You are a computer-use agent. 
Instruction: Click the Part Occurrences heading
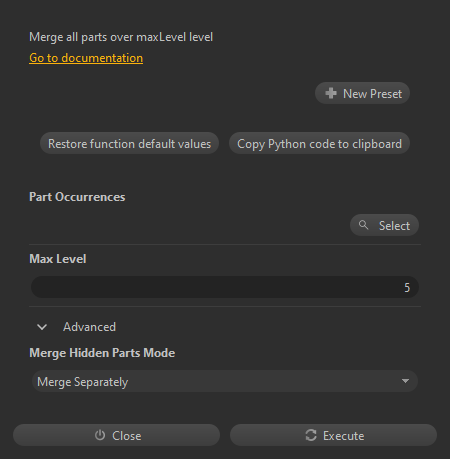pyautogui.click(x=77, y=197)
